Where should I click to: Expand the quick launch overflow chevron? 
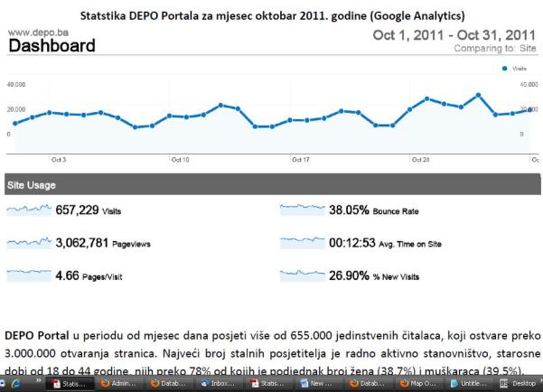tap(39, 380)
